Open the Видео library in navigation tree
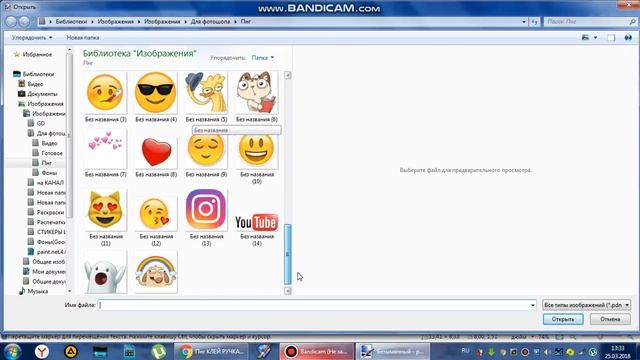 point(35,84)
